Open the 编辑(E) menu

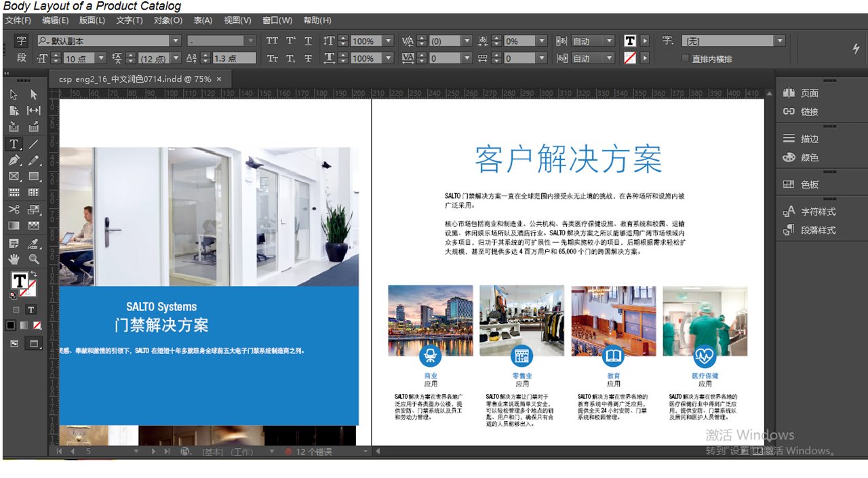pos(56,20)
